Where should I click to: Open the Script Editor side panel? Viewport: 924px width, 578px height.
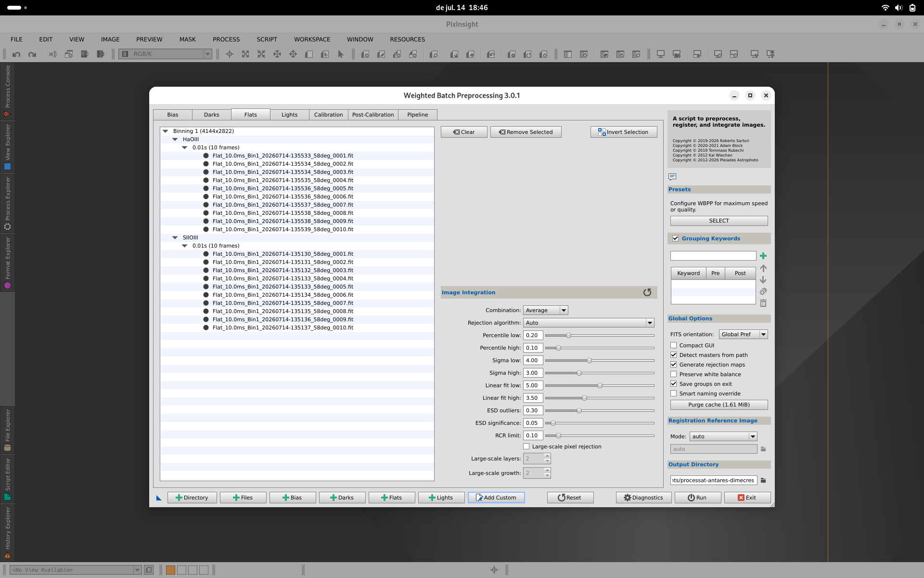7,479
